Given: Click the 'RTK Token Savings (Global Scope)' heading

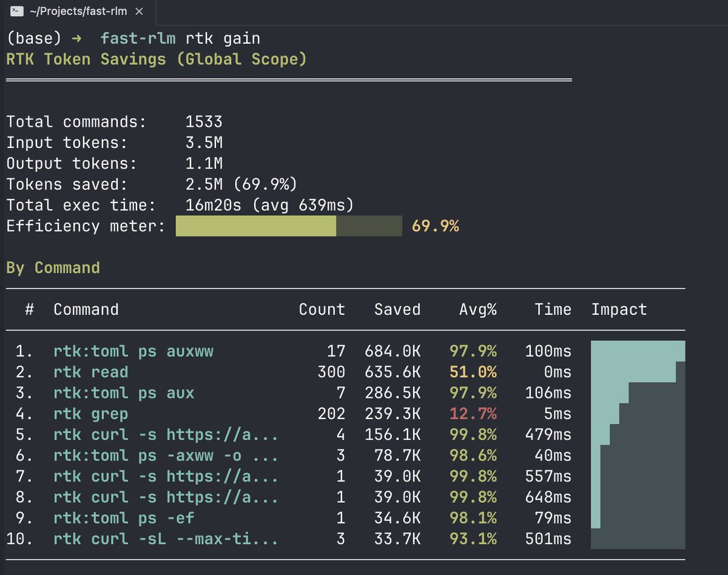Looking at the screenshot, I should click(x=157, y=59).
